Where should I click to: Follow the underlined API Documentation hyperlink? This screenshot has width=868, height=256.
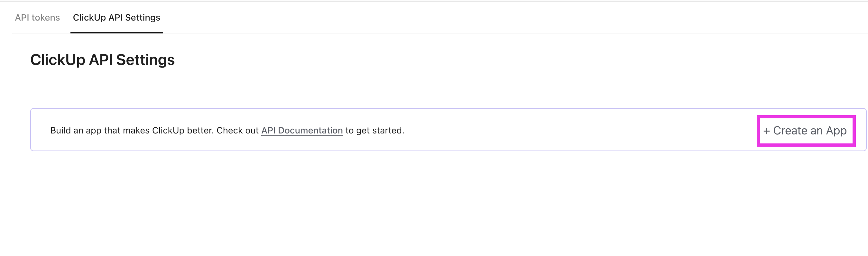[302, 131]
